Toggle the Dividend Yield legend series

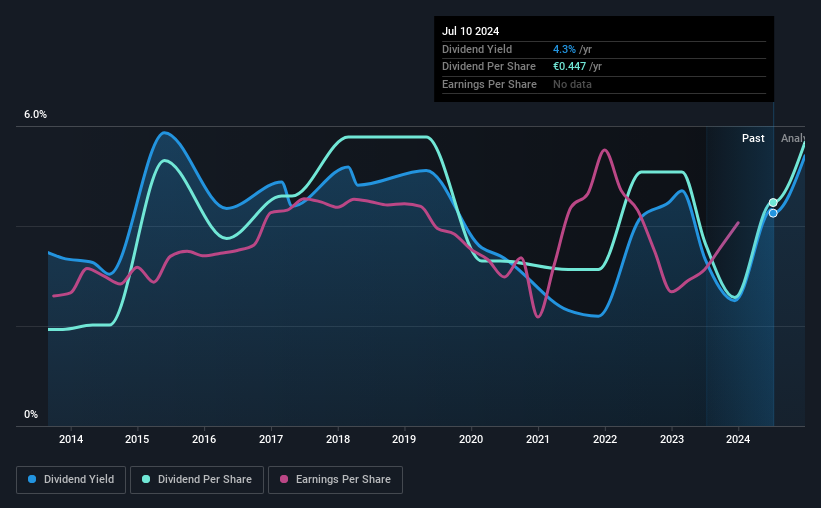tap(71, 480)
